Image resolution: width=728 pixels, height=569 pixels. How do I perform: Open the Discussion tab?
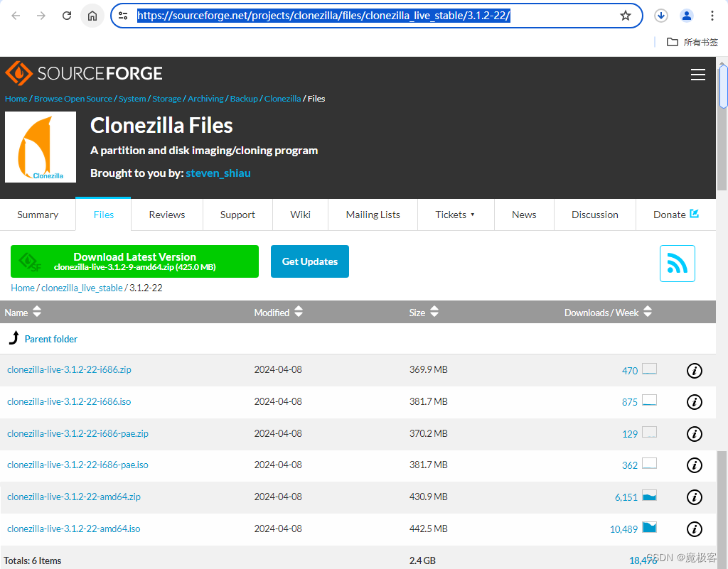point(595,215)
